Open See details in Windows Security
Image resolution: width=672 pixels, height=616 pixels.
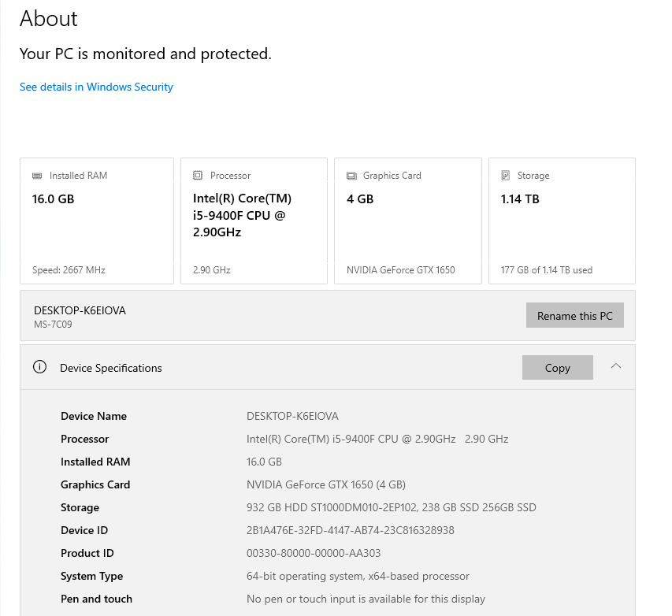(96, 87)
